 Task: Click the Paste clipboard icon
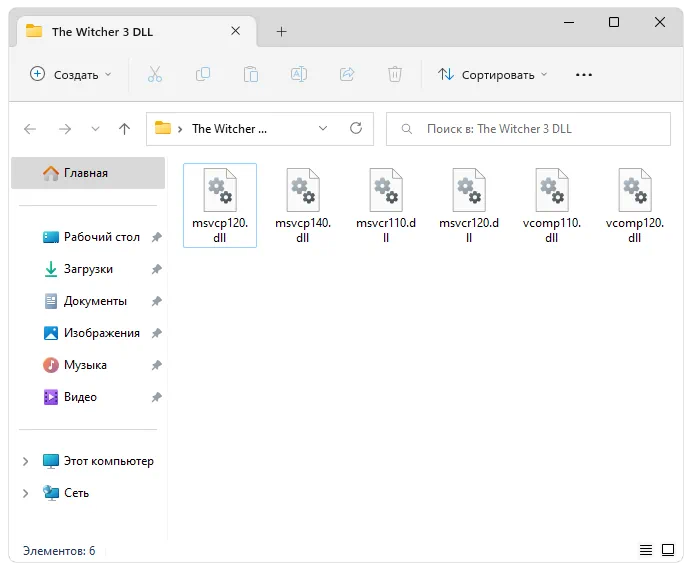pyautogui.click(x=251, y=75)
